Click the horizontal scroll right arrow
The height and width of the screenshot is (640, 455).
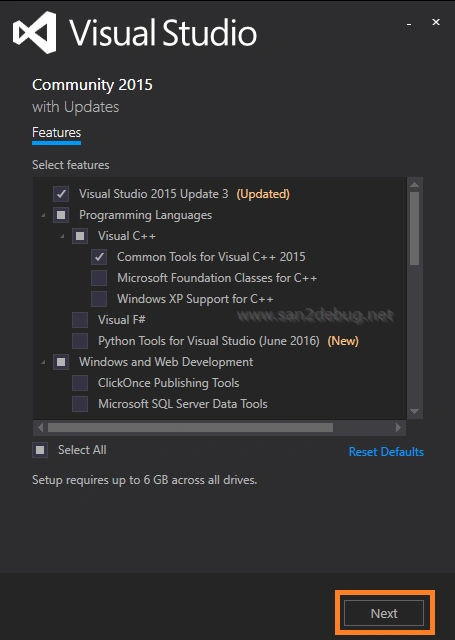point(398,427)
